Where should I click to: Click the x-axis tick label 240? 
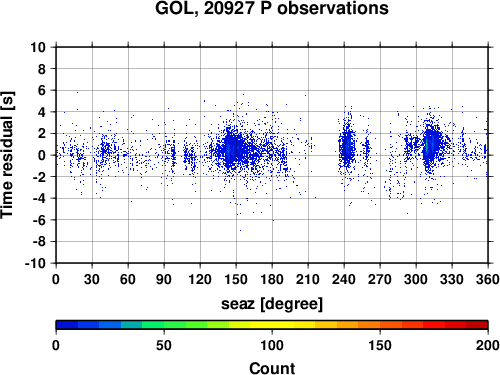coord(344,279)
